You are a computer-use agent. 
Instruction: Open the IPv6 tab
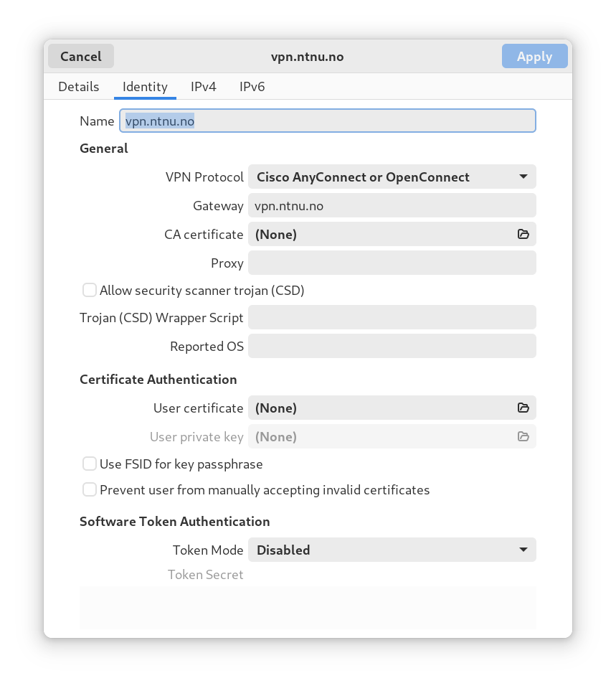coord(252,87)
